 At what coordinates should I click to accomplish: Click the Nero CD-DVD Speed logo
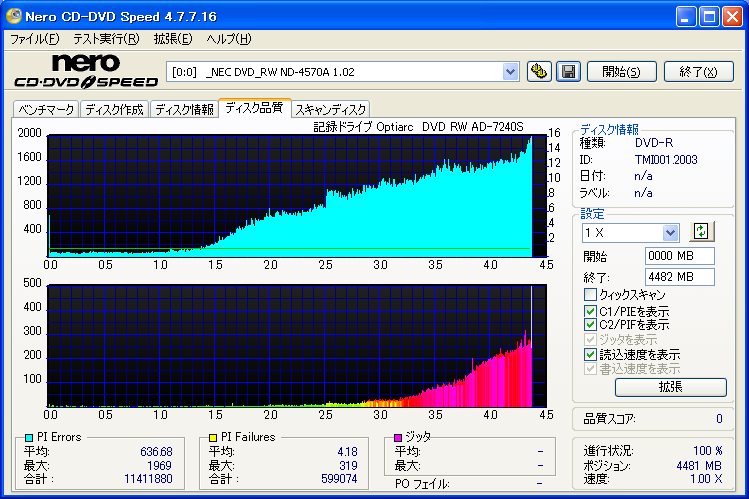pyautogui.click(x=86, y=71)
